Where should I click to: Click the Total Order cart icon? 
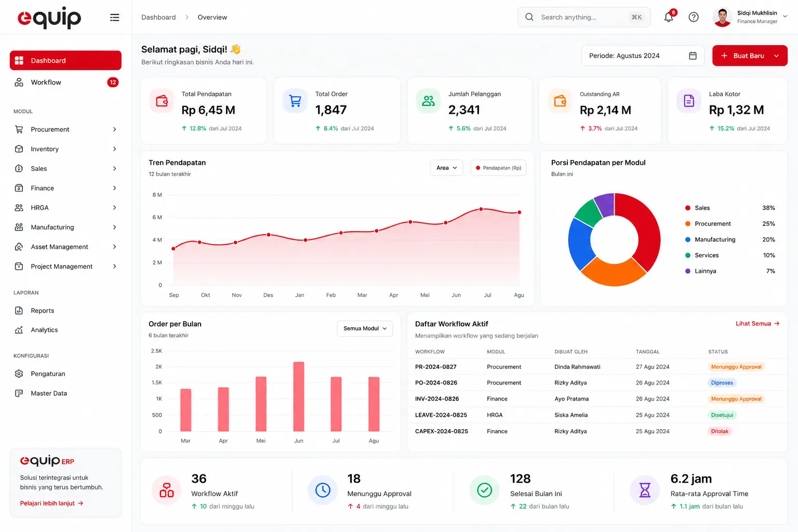295,101
